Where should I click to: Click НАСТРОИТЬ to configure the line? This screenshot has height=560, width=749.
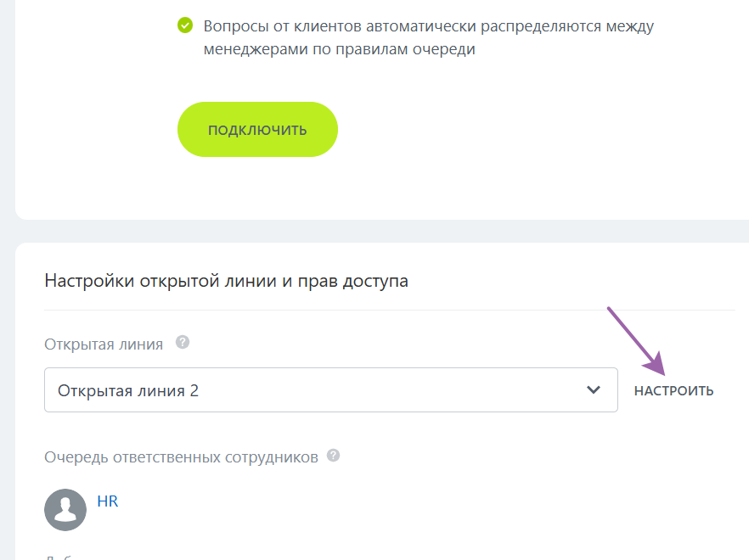pyautogui.click(x=673, y=392)
